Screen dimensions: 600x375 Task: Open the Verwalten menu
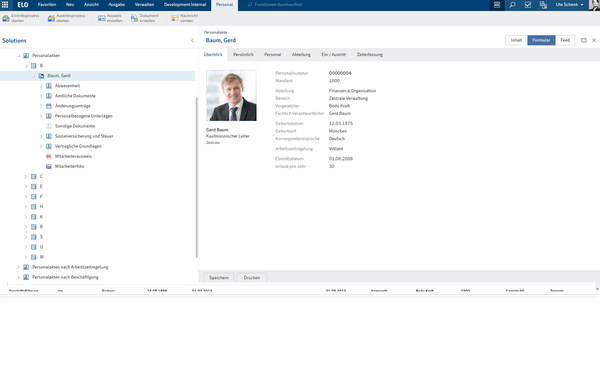(144, 5)
